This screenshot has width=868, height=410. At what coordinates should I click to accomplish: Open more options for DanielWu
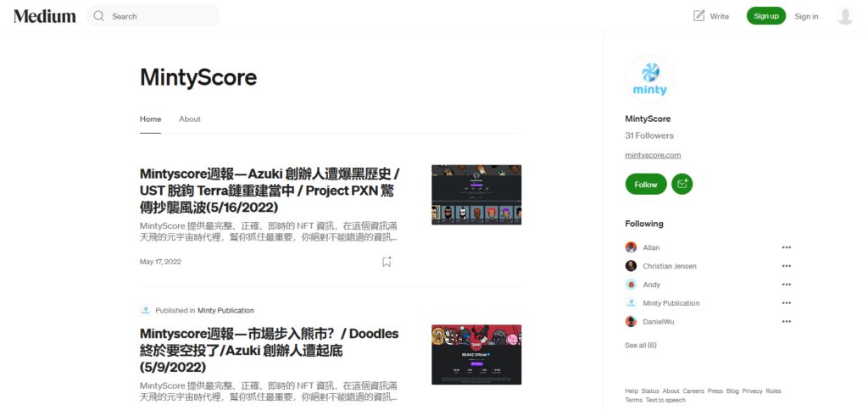click(x=786, y=321)
